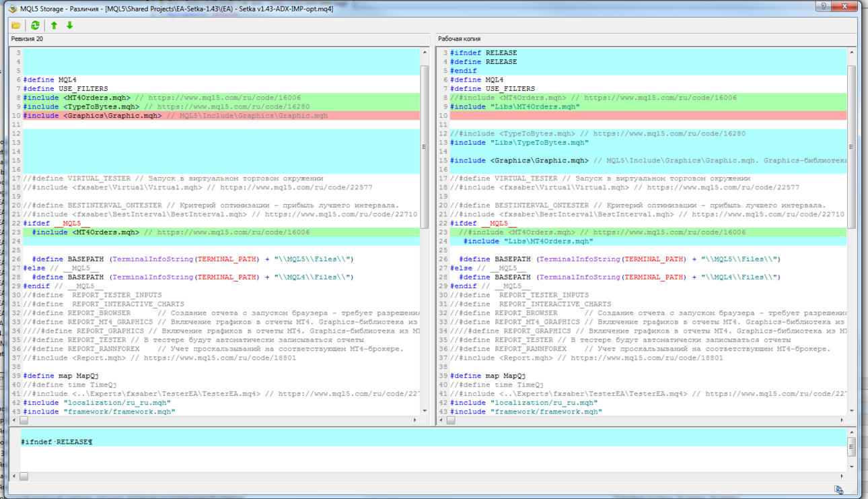Click '#define map MapQj' in Рабочая копия pane
The width and height of the screenshot is (868, 499).
point(489,376)
